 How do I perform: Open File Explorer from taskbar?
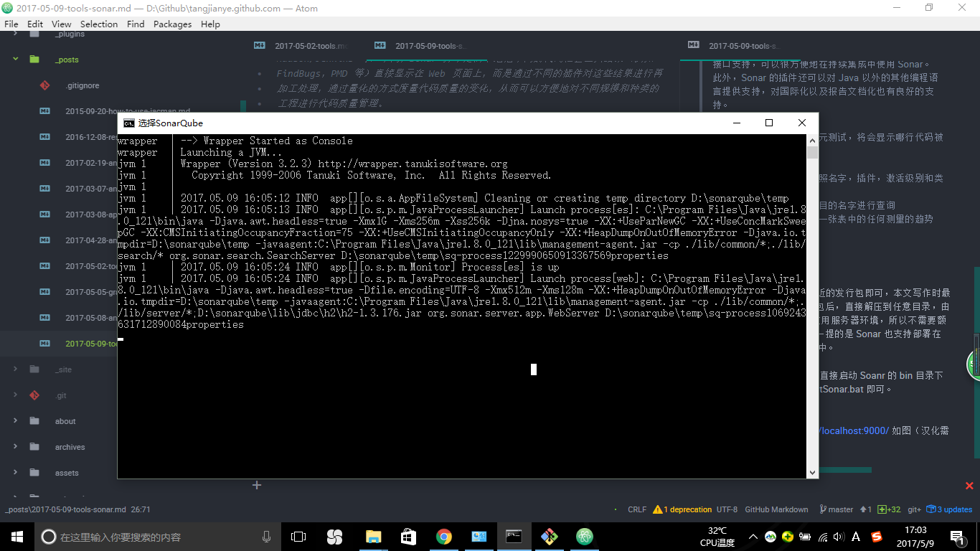(x=373, y=536)
